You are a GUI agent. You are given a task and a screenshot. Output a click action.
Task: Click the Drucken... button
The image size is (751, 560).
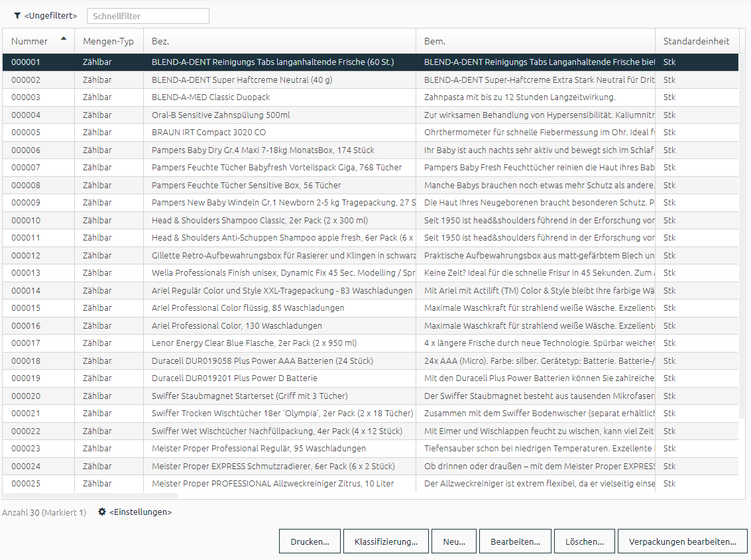pyautogui.click(x=310, y=541)
